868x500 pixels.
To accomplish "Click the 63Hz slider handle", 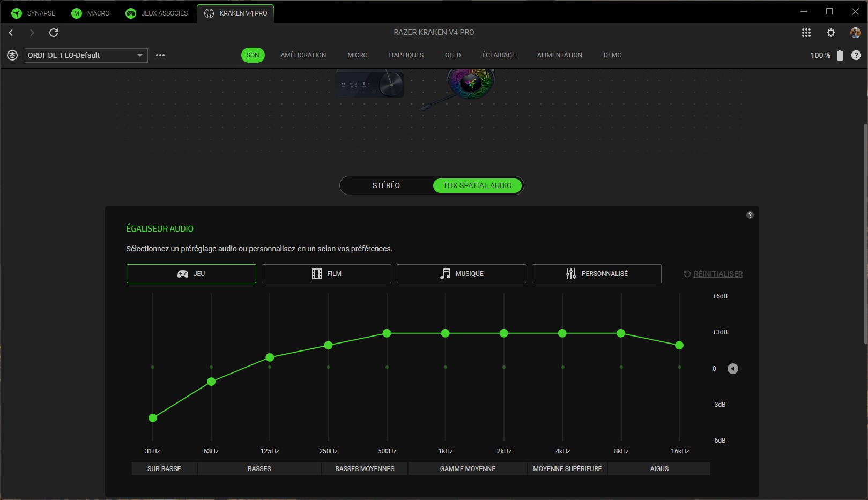I will coord(211,382).
